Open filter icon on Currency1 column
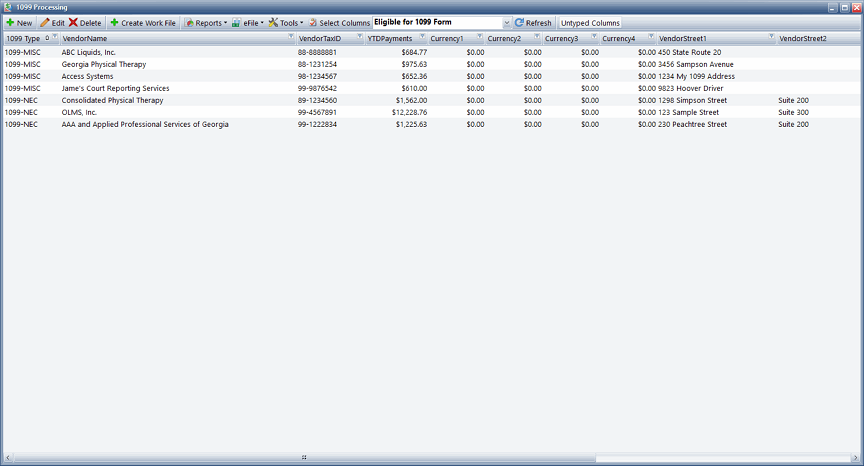The image size is (864, 466). [x=480, y=37]
